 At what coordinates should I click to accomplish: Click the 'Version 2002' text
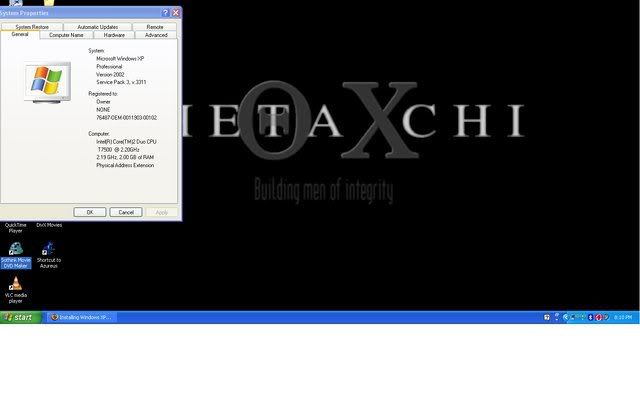coord(110,75)
